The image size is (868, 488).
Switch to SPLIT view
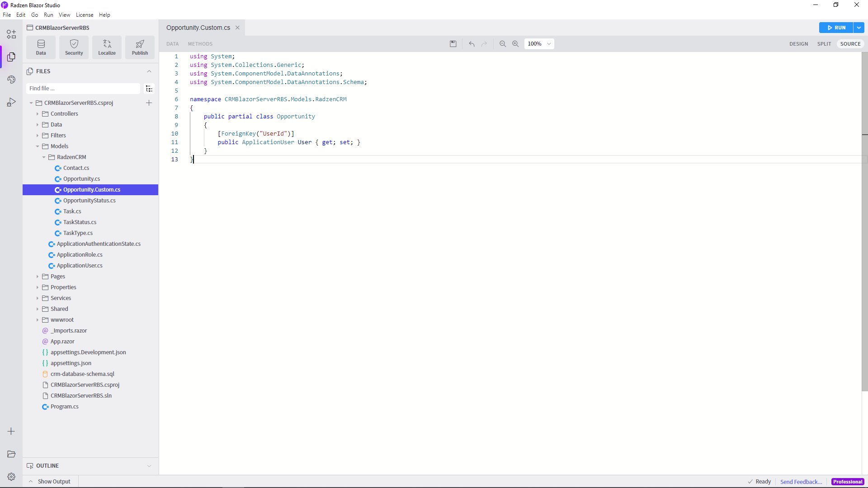tap(824, 44)
